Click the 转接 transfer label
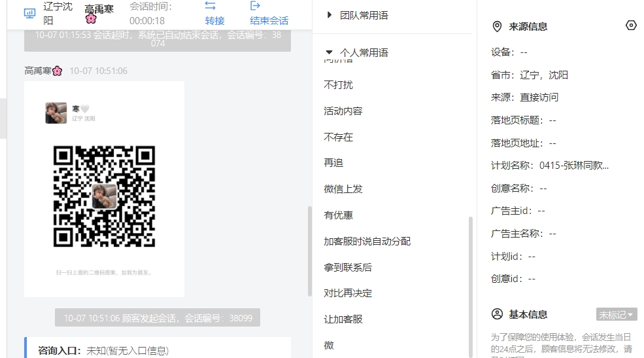Screen dimensions: 644x358 (x=215, y=21)
